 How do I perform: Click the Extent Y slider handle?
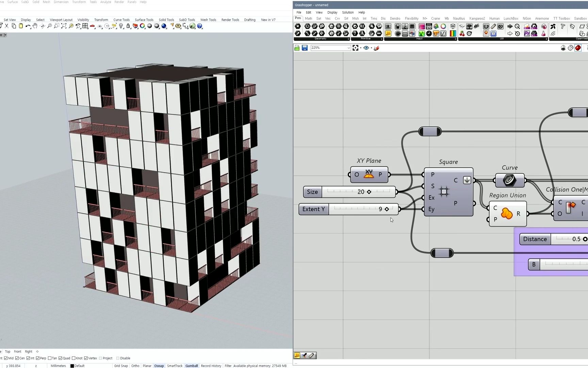tap(387, 209)
